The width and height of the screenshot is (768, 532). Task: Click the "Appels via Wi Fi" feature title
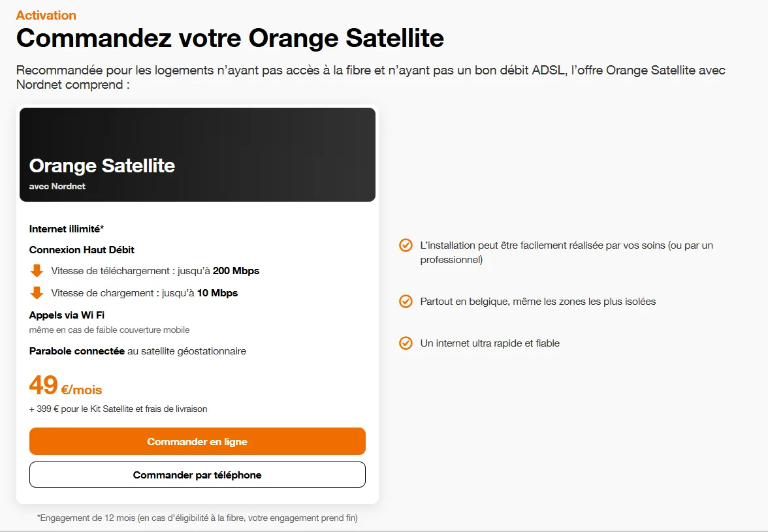pyautogui.click(x=67, y=315)
